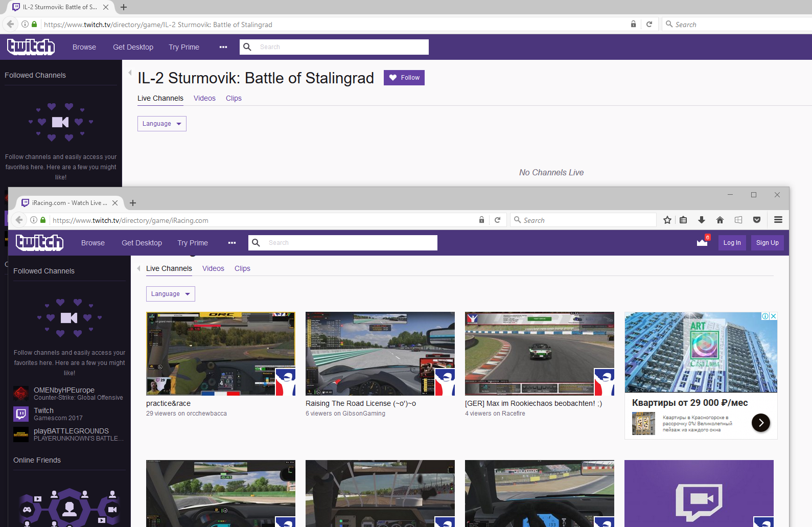This screenshot has height=527, width=812.
Task: Visit the orcchewbacca channel link
Action: pyautogui.click(x=207, y=414)
